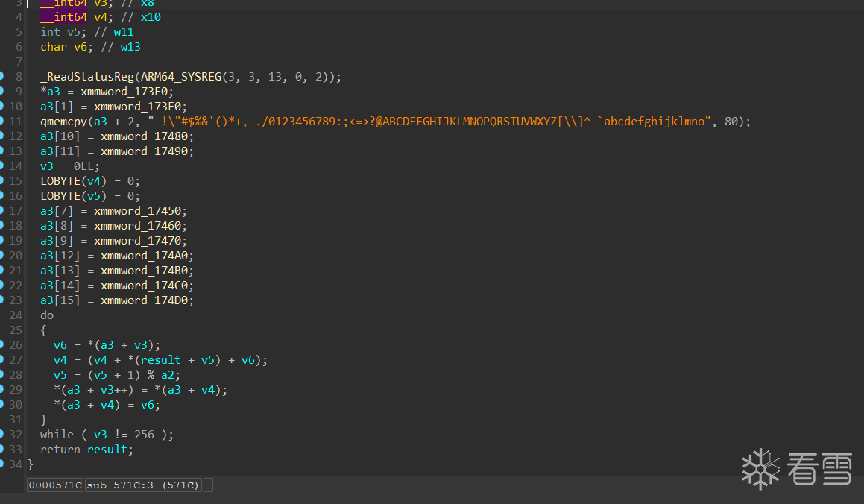Click the blue dot at line 14

pos(2,166)
